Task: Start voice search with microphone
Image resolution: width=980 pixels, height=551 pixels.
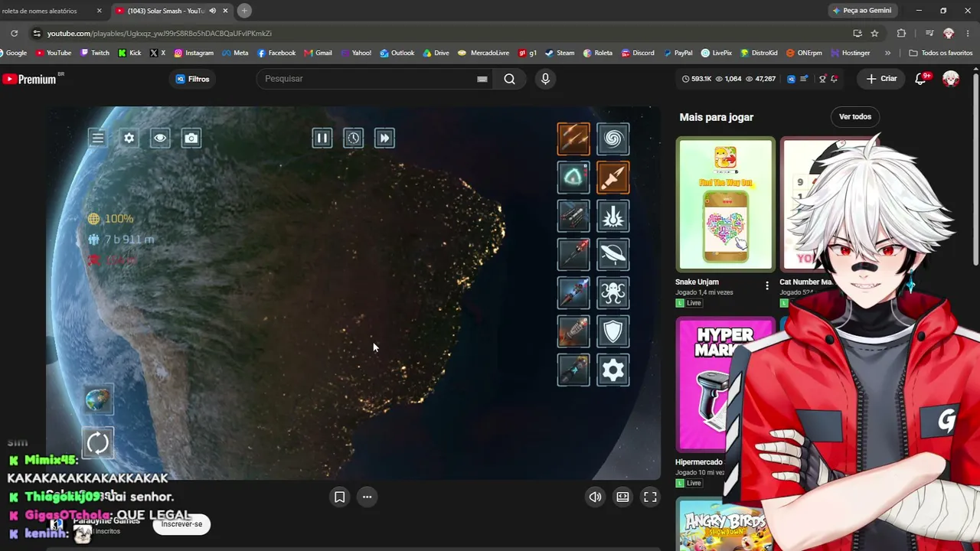Action: [545, 79]
